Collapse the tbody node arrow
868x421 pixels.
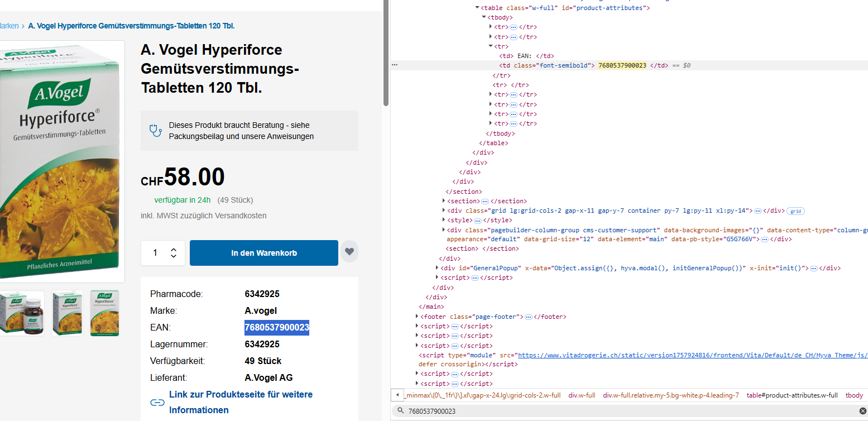pos(484,17)
